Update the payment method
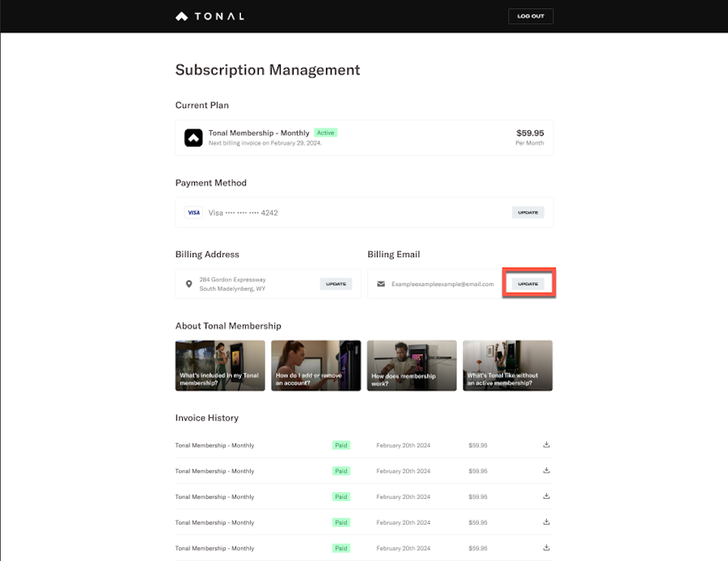Screen dimensions: 728x561 (528, 213)
